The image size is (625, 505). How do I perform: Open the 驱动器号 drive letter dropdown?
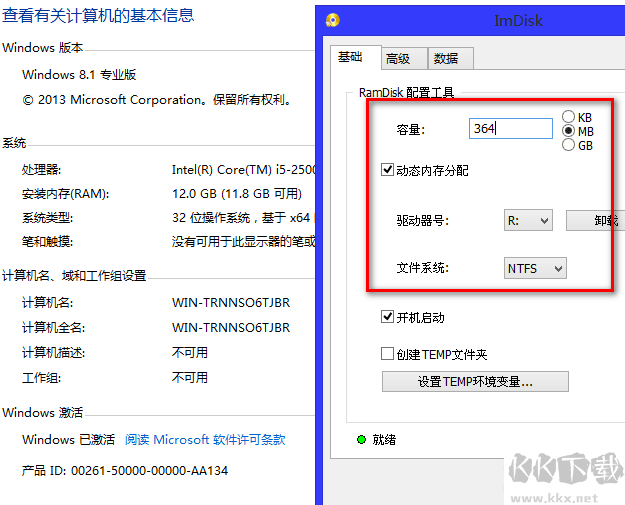(528, 220)
